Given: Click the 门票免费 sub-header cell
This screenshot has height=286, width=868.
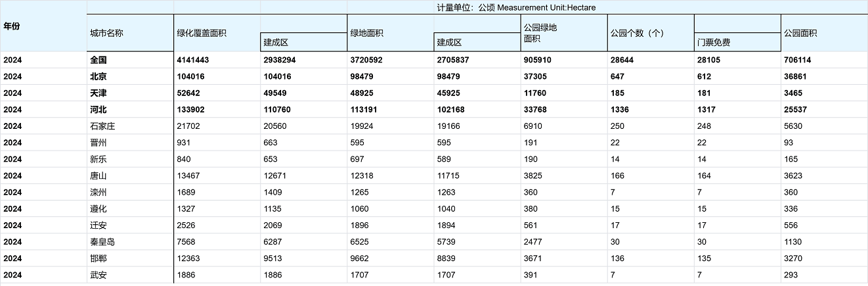Looking at the screenshot, I should (x=713, y=43).
